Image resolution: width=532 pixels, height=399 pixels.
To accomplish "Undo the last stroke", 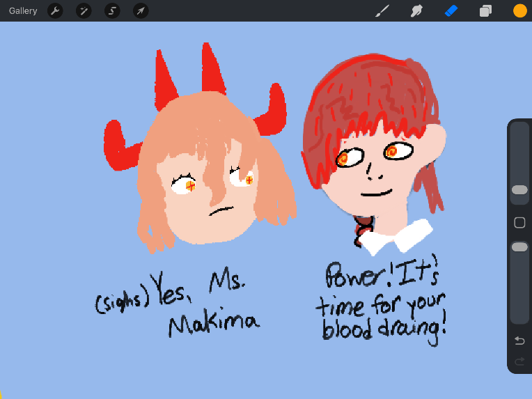I will tap(519, 341).
